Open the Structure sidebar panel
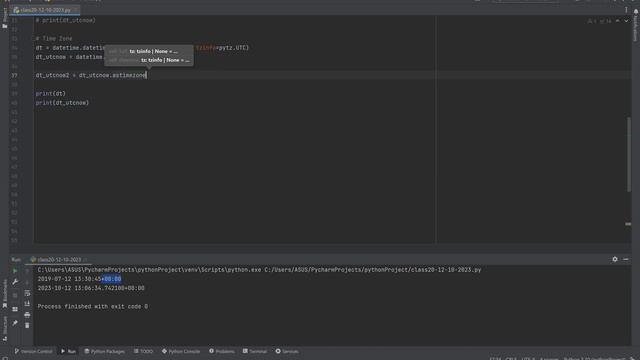The width and height of the screenshot is (640, 360). tap(4, 329)
